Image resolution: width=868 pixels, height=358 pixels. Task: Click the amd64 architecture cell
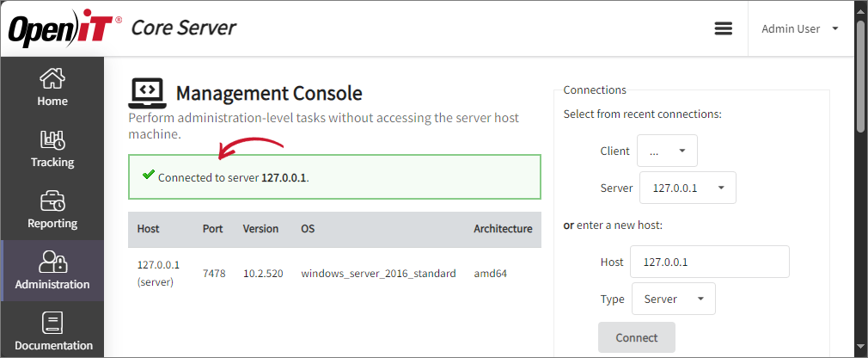coord(491,273)
